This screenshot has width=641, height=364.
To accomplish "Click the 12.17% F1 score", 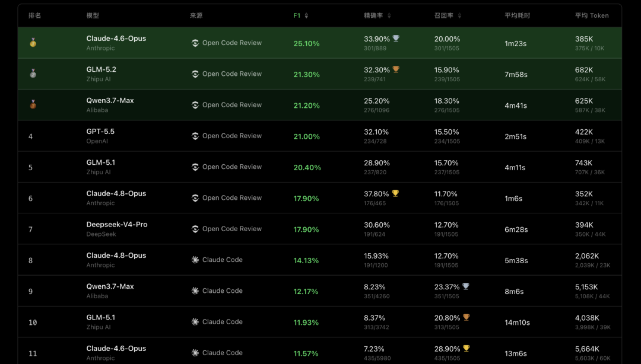I will pos(306,292).
